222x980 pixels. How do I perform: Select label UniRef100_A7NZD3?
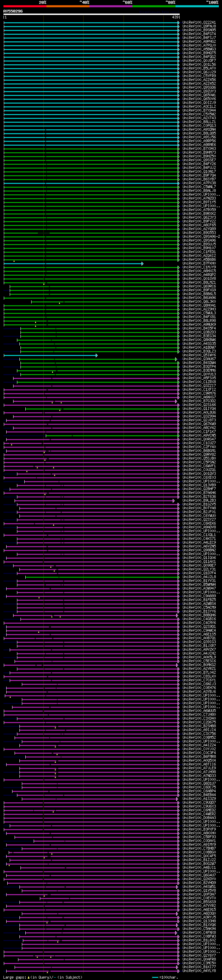click(199, 198)
